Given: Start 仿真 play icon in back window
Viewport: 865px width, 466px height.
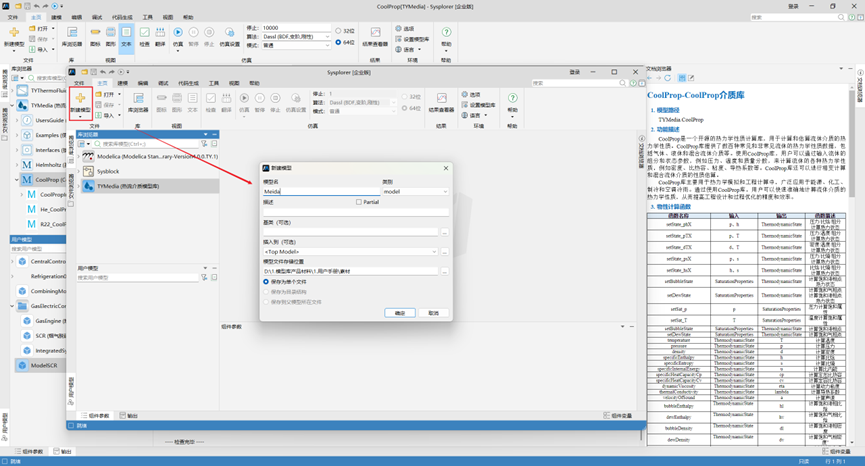Looking at the screenshot, I should coord(178,33).
